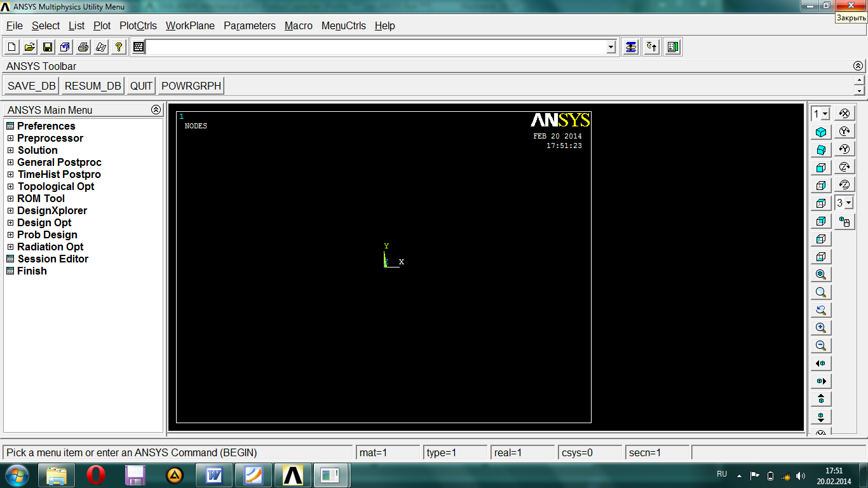Viewport: 868px width, 488px height.
Task: Pan model left with left-arrow cube icon
Action: 821,363
